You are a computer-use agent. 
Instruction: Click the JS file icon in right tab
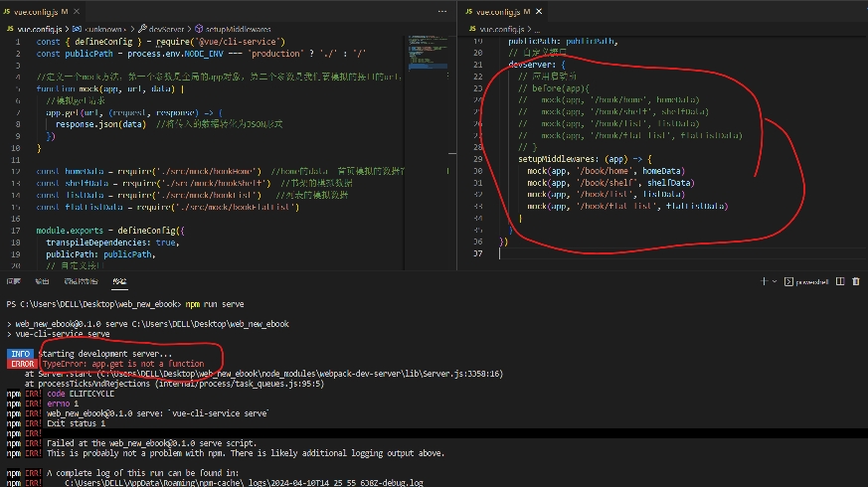[467, 10]
